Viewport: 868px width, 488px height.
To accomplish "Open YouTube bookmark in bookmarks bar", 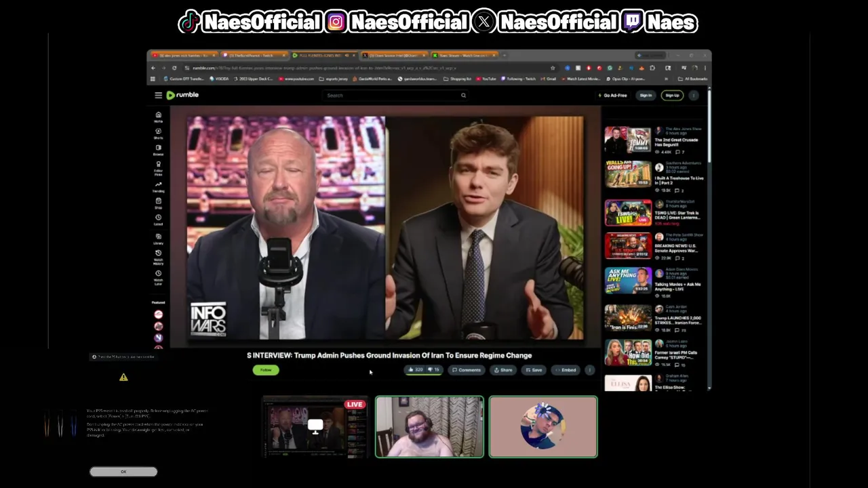I will click(486, 79).
